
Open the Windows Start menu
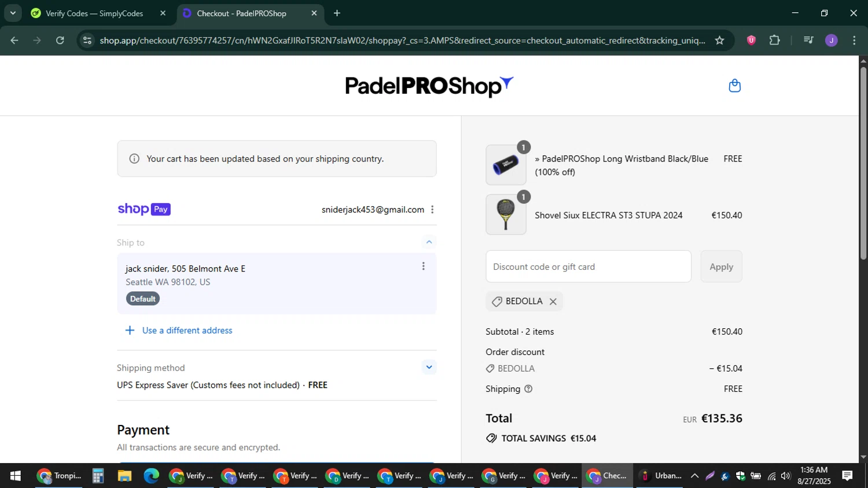coord(16,476)
